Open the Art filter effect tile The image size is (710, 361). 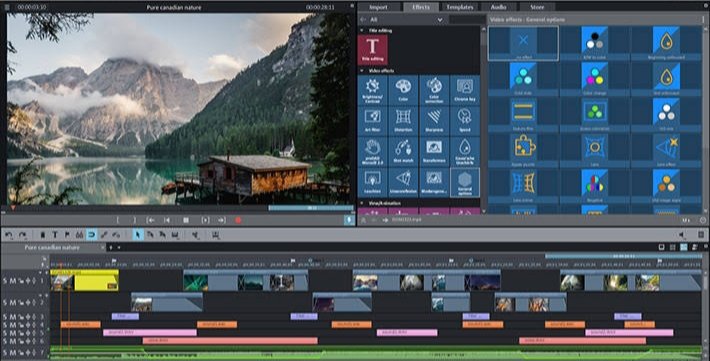point(373,121)
